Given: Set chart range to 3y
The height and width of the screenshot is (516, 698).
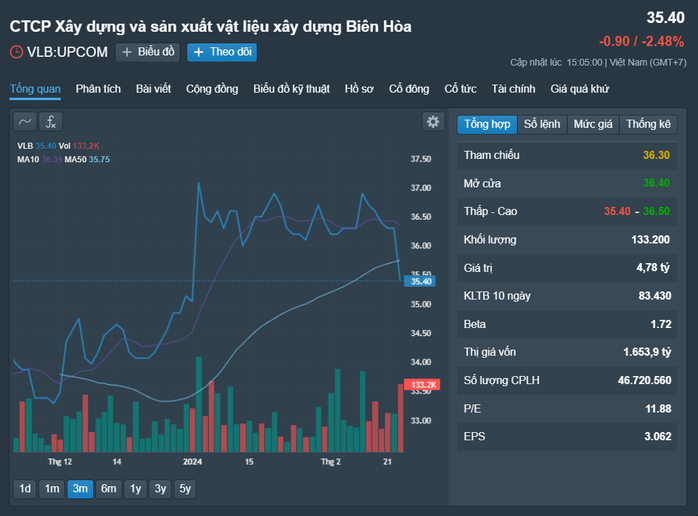Looking at the screenshot, I should (160, 489).
